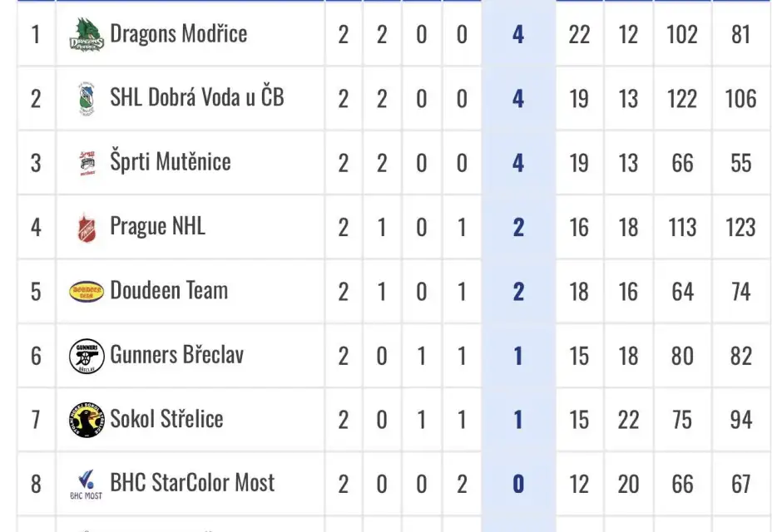Open the Prague NHL team page
The width and height of the screenshot is (772, 532).
point(157,226)
